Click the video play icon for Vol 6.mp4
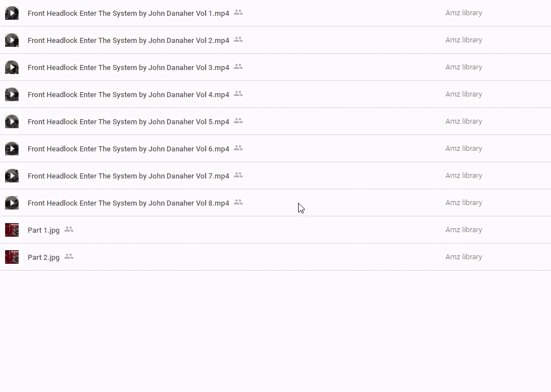The width and height of the screenshot is (551, 392). pyautogui.click(x=12, y=149)
